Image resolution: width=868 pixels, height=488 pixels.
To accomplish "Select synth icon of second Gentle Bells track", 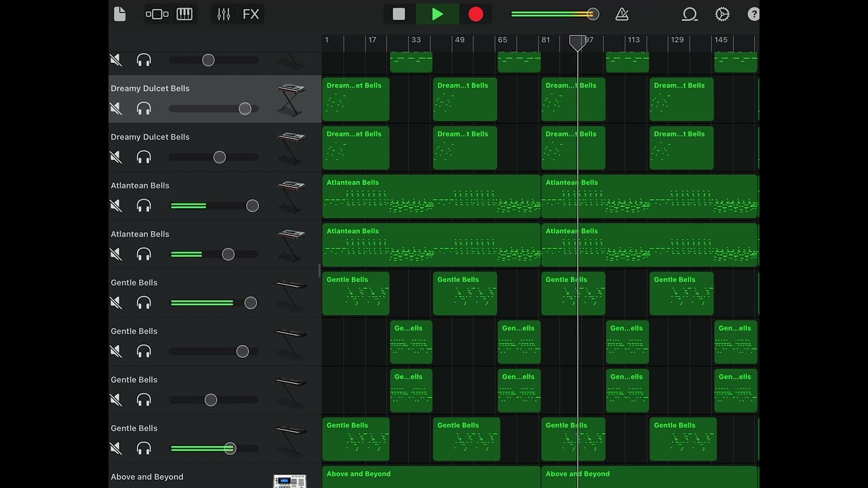I will 290,343.
